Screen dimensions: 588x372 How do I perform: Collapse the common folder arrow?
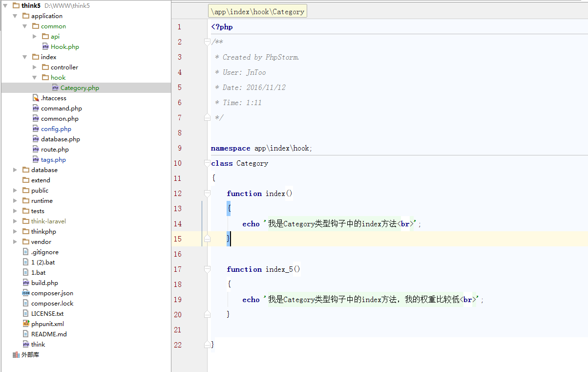coord(25,26)
